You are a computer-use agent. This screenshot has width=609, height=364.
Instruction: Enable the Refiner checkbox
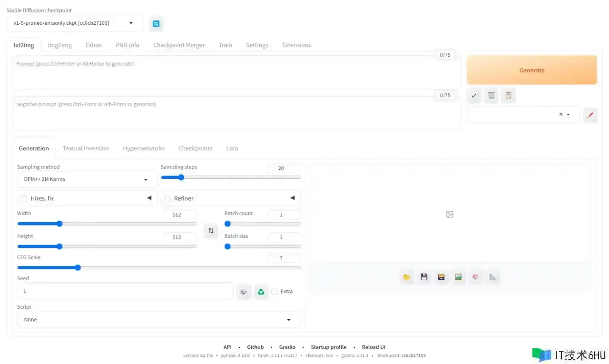pyautogui.click(x=168, y=198)
